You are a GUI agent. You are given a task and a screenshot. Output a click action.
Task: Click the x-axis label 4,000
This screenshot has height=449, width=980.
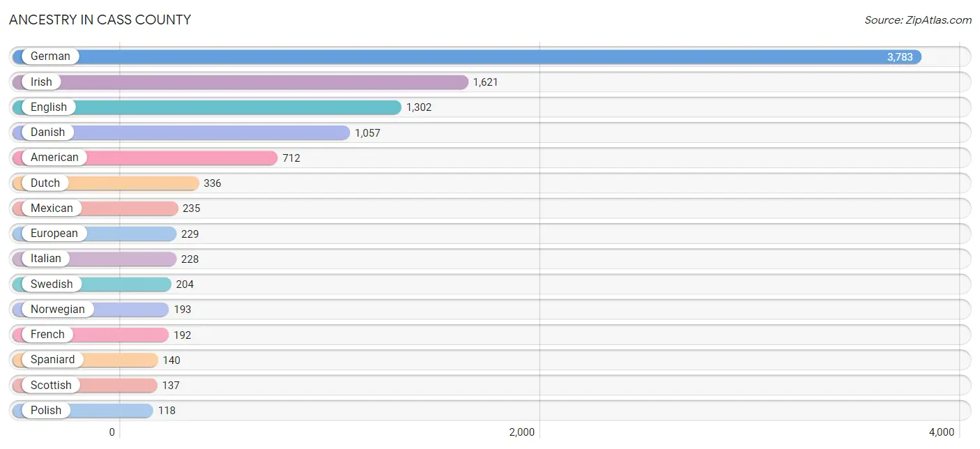click(942, 432)
